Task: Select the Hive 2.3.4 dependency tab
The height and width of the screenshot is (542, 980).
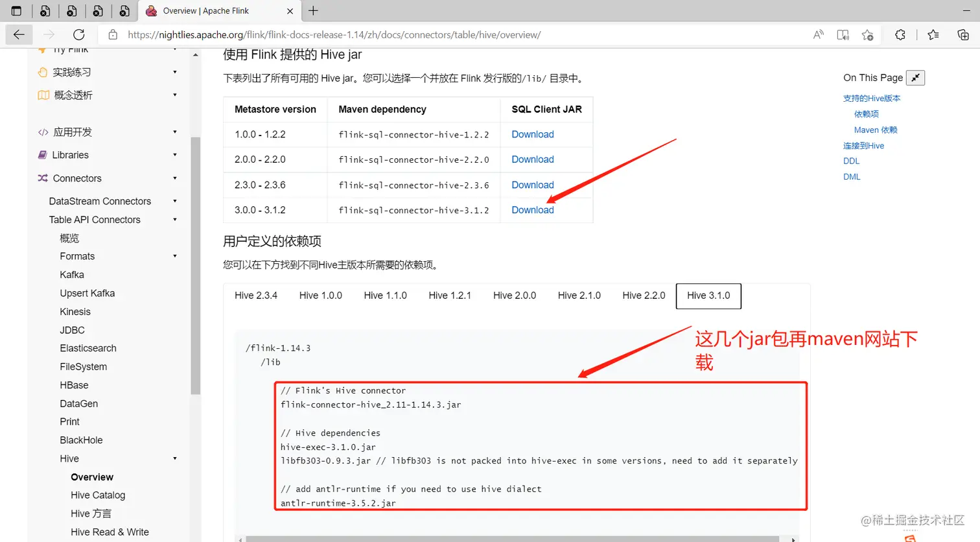Action: click(x=256, y=296)
